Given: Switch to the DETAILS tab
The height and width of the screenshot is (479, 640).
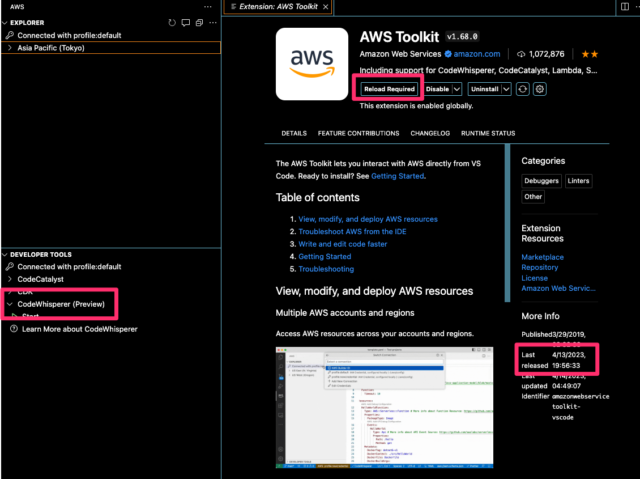Looking at the screenshot, I should pos(294,133).
